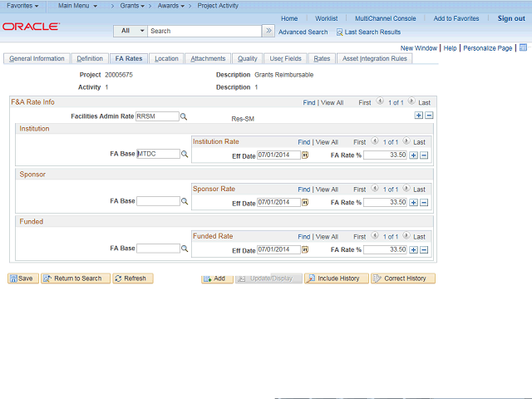532x399 pixels.
Task: Switch to General Information tab
Action: click(37, 58)
